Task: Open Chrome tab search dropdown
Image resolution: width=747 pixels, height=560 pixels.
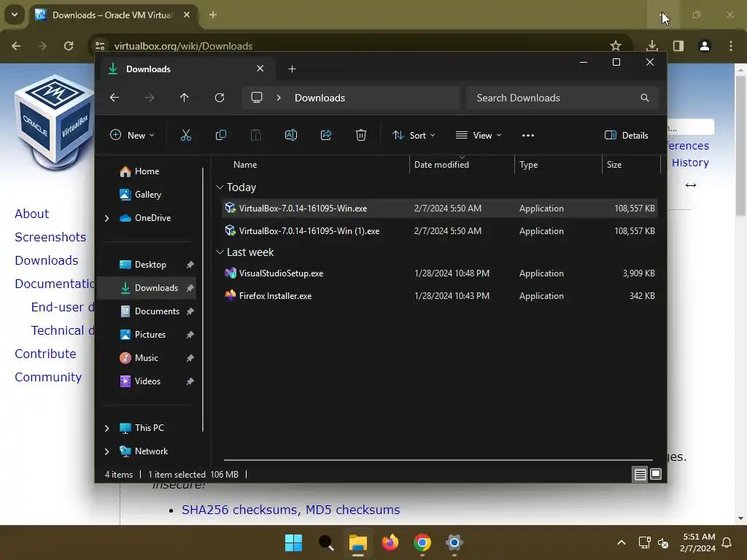Action: 15,15
